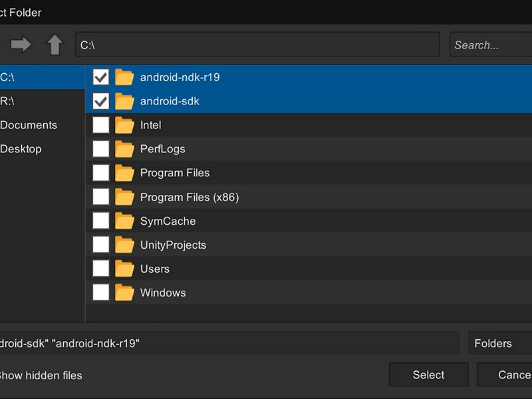The width and height of the screenshot is (532, 399).
Task: Check the Program Files (x86) checkbox
Action: point(101,197)
